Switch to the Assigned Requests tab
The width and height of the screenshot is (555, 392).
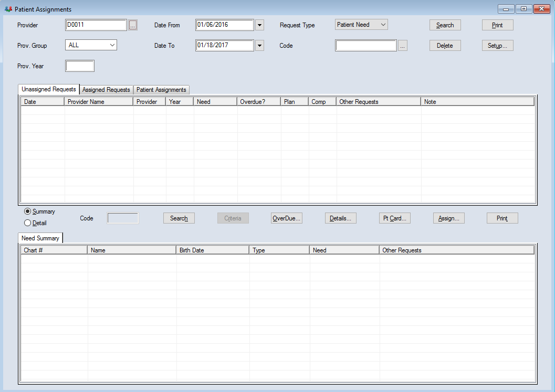106,90
